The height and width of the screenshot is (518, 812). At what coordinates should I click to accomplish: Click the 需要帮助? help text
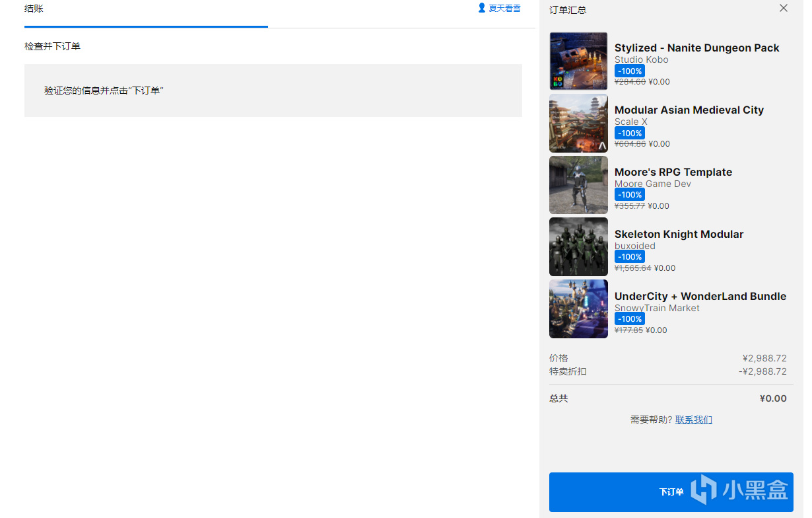[652, 420]
